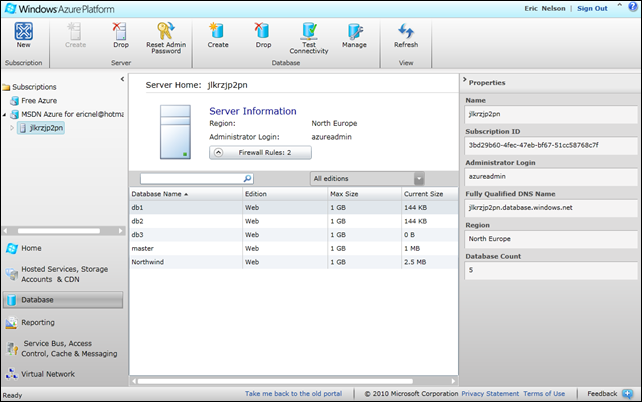Click the Drop server icon
Viewport: 642px width, 402px height.
(x=120, y=32)
